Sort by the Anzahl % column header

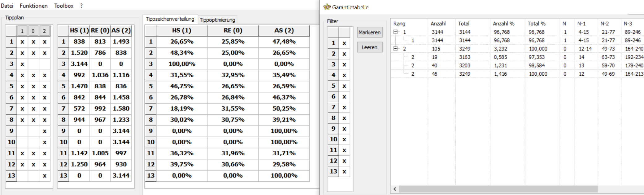pos(503,24)
